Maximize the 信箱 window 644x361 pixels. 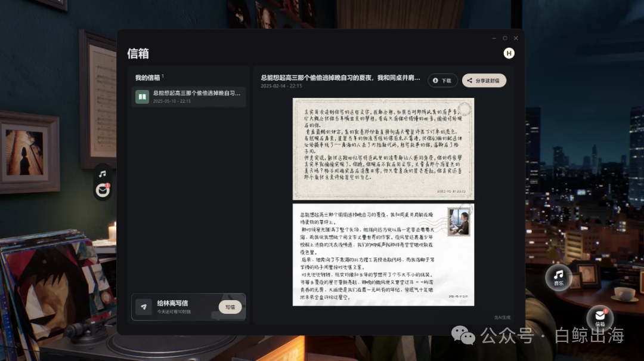[505, 38]
